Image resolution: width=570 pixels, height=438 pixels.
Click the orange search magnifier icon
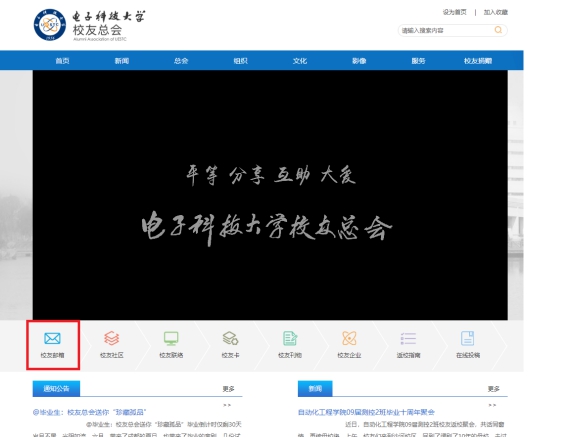coord(498,30)
